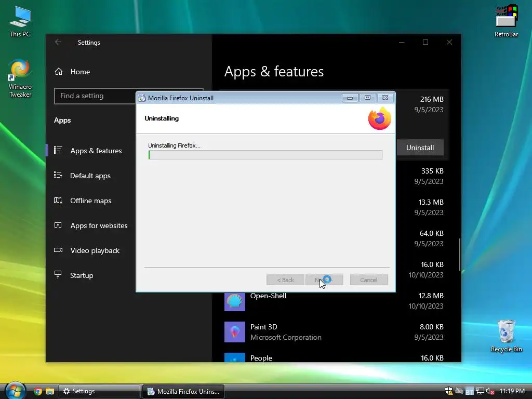This screenshot has width=532, height=399.
Task: Select the Paint 3D app entry name
Action: pyautogui.click(x=263, y=327)
